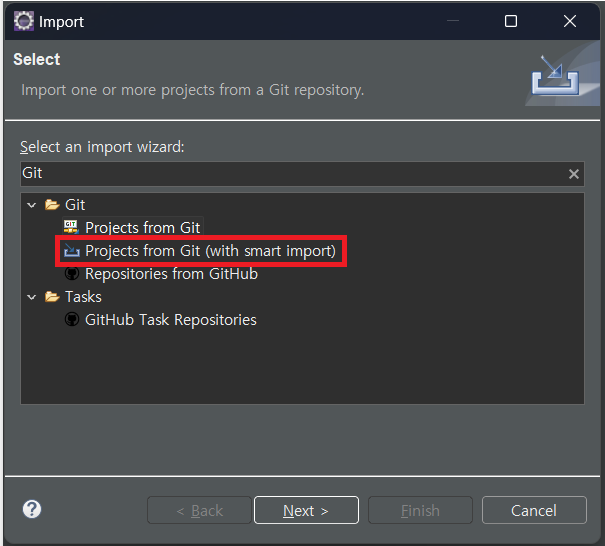Click the Repositories from GitHub octocat icon
Screen dimensions: 605x546
pyautogui.click(x=72, y=274)
